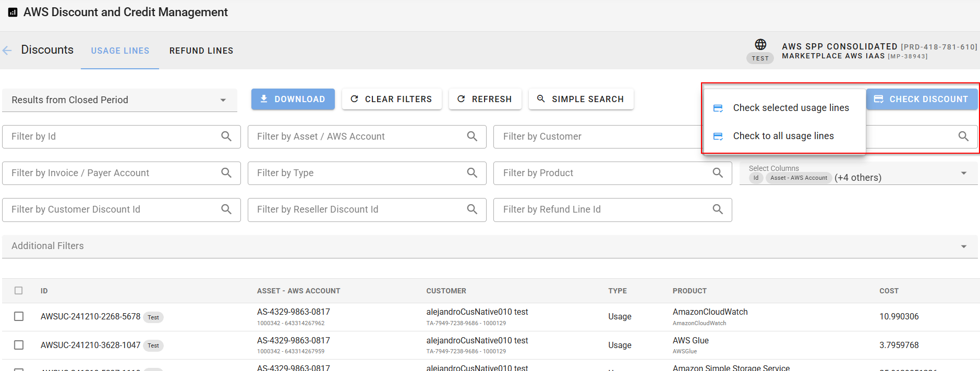Click the Asset - AWS Account column chip
Image resolution: width=980 pixels, height=371 pixels.
click(798, 178)
